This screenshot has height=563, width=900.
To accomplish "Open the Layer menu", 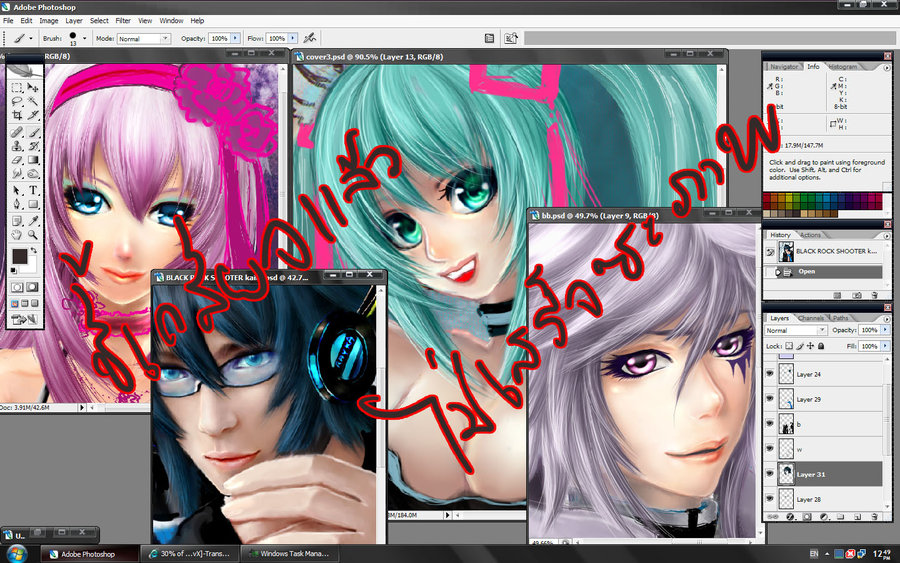I will (x=73, y=21).
